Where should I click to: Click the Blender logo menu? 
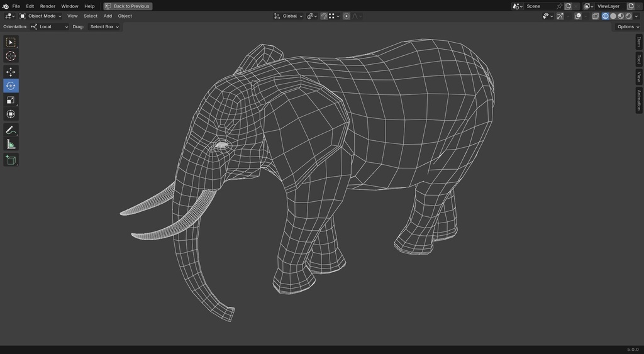pyautogui.click(x=5, y=6)
